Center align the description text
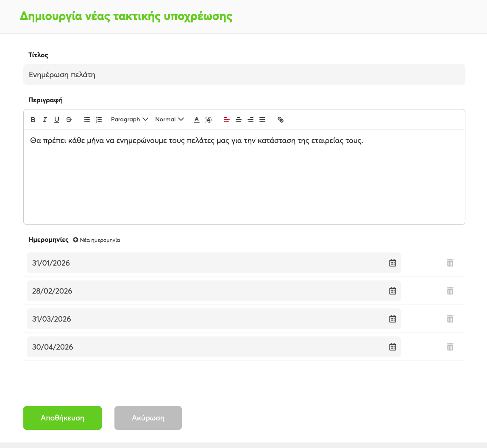Screen dimensions: 487x448 pos(239,120)
